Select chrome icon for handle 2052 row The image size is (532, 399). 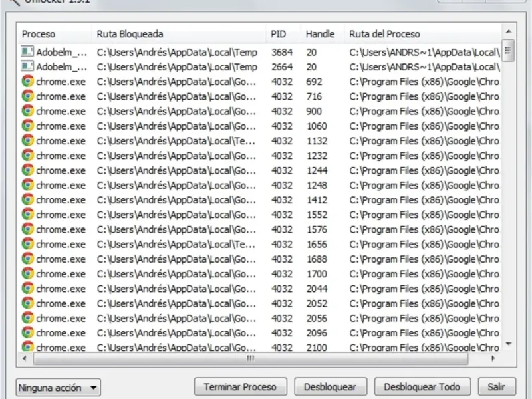pos(28,303)
